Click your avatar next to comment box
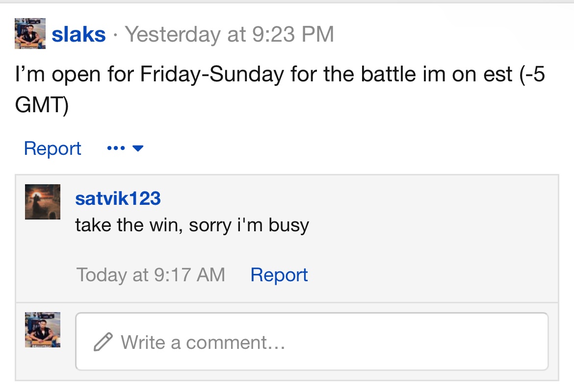Image resolution: width=574 pixels, height=392 pixels. (x=43, y=329)
